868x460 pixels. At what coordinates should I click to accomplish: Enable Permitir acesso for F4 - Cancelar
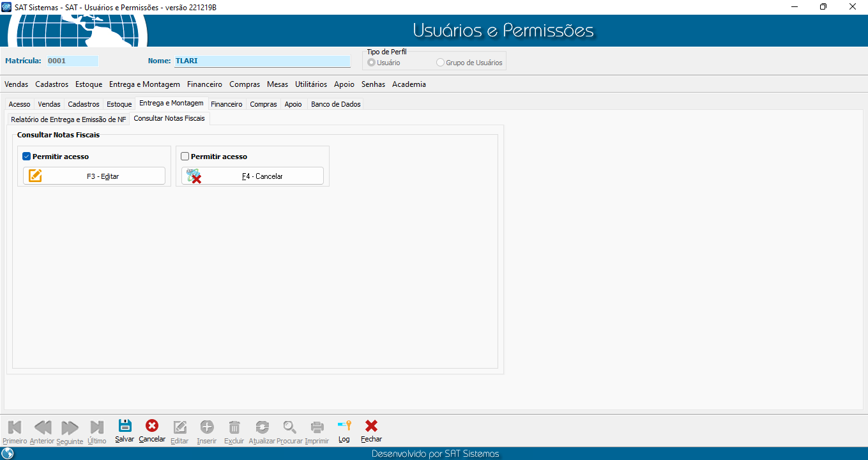pos(185,157)
